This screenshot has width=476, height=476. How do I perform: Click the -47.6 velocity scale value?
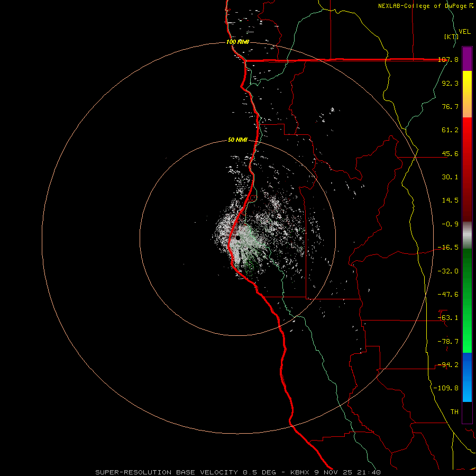tap(448, 295)
